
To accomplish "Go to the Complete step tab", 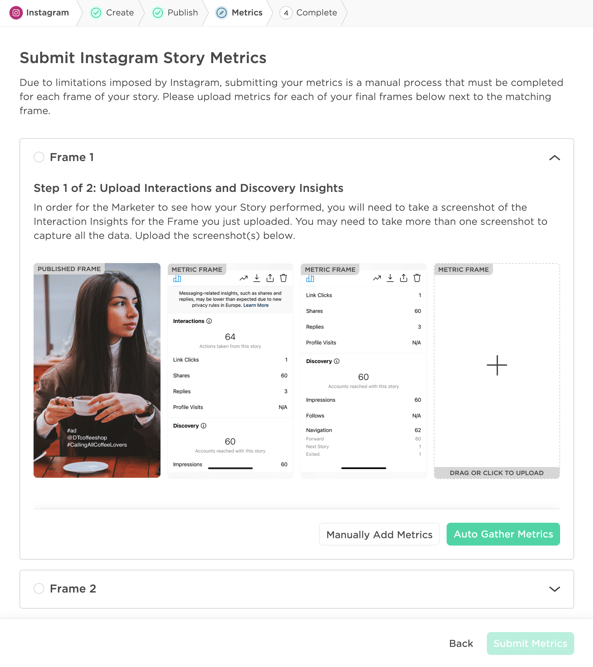I will (x=308, y=13).
